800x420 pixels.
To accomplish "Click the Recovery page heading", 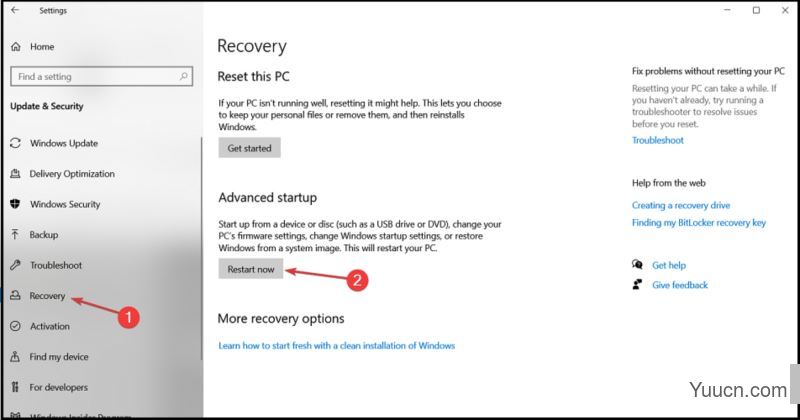I will pos(252,46).
